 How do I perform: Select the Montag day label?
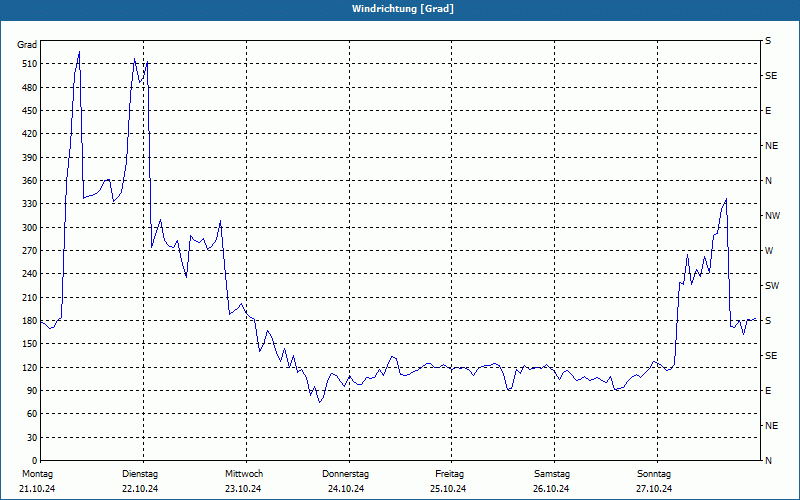tap(37, 474)
